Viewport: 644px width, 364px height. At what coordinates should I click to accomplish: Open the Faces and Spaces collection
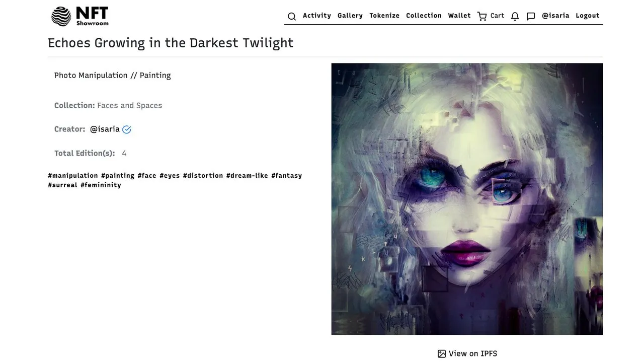129,105
